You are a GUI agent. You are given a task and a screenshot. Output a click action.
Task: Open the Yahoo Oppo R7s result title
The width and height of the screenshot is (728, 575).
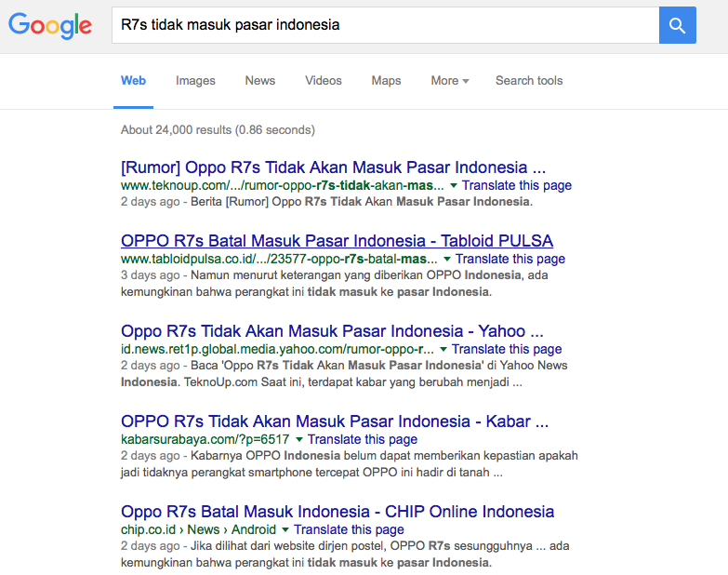332,330
